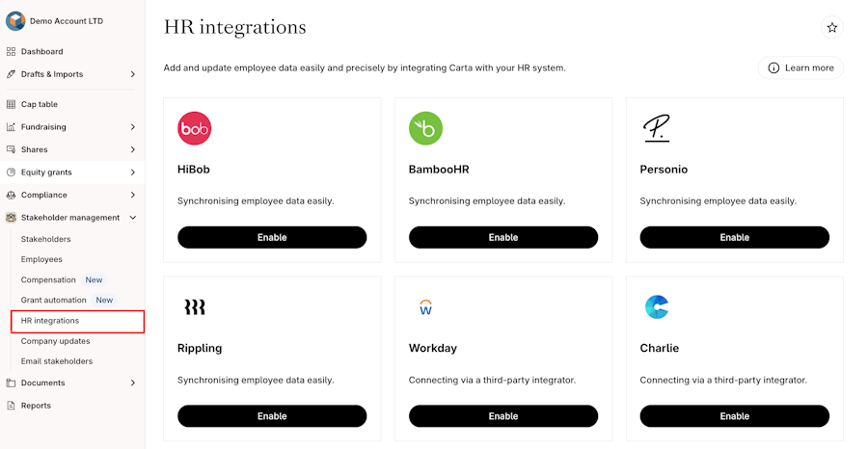Open Reports from the sidebar
Viewport: 868px width, 449px height.
36,406
